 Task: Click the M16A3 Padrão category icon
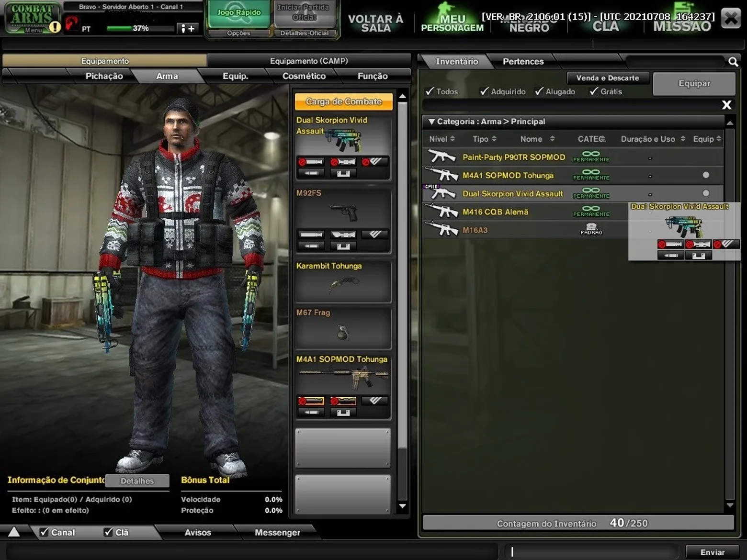(x=591, y=229)
